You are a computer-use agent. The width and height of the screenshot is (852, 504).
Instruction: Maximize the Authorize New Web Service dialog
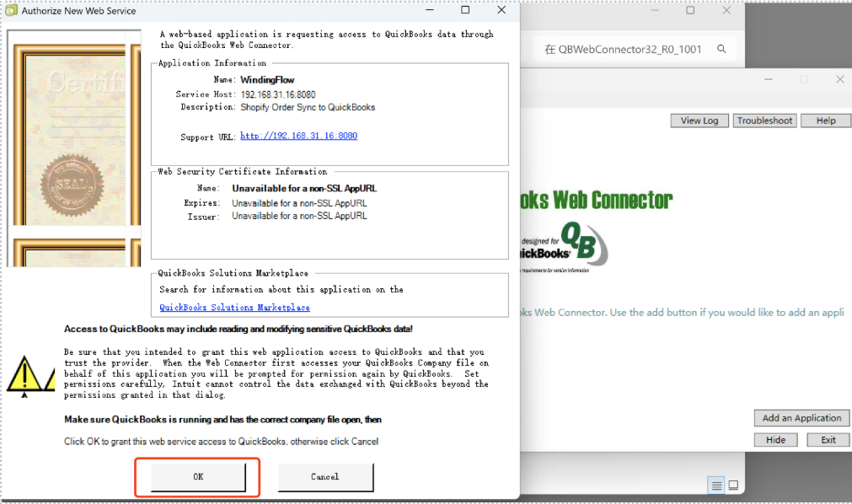coord(465,10)
